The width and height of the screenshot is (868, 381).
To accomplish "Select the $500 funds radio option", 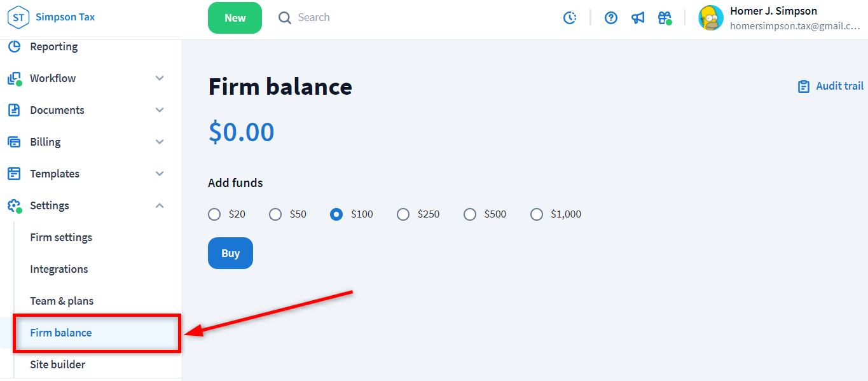I will (x=470, y=214).
